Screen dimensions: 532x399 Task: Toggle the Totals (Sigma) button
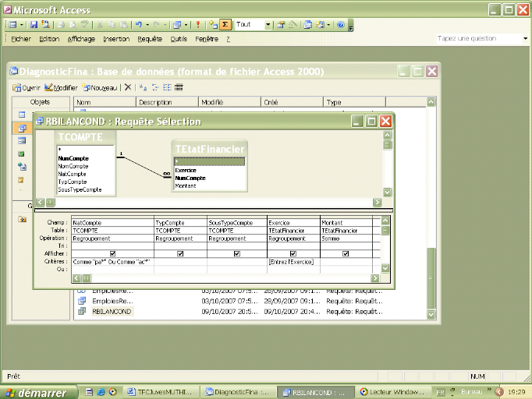tap(227, 25)
